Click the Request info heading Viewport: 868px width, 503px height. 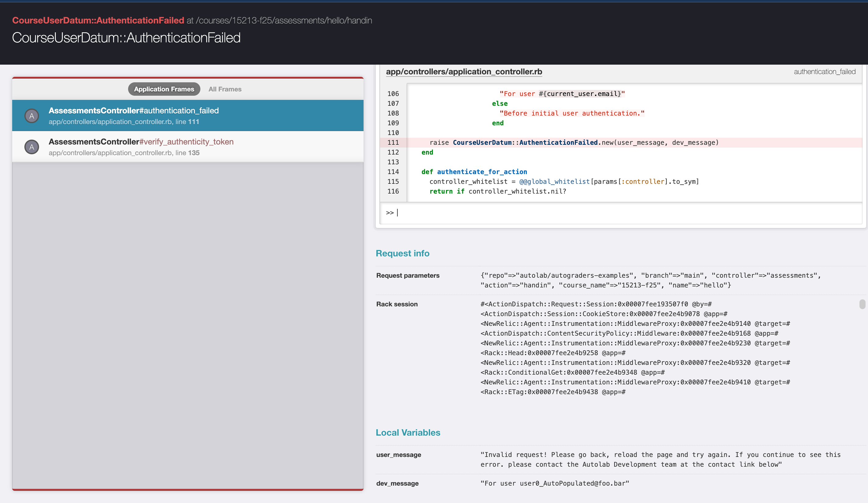(402, 253)
